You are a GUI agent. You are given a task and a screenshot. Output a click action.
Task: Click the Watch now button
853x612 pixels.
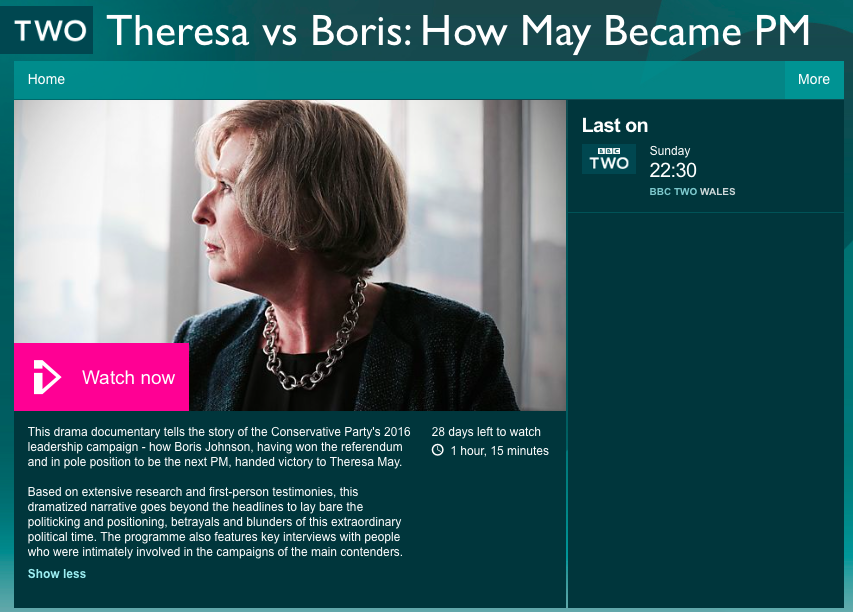(102, 377)
